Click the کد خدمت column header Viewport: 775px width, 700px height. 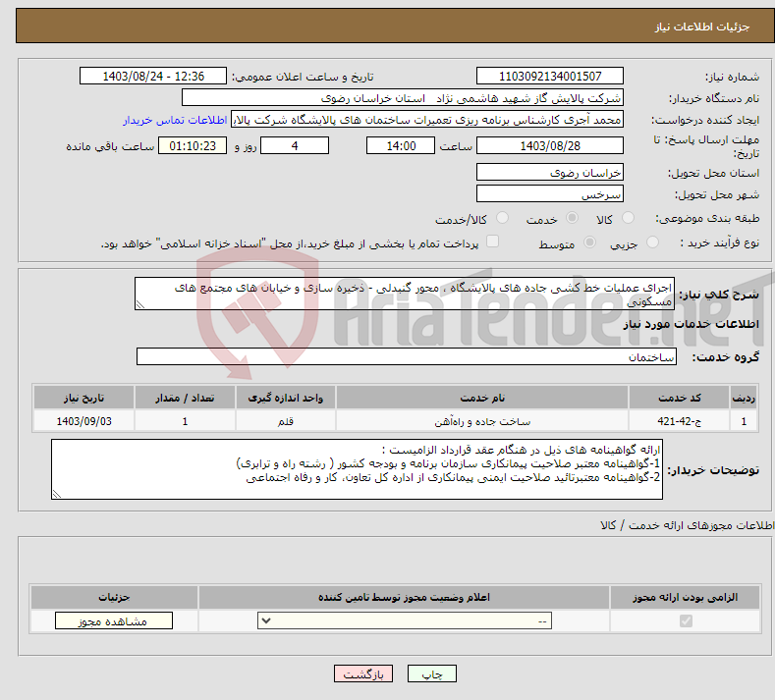pos(680,398)
